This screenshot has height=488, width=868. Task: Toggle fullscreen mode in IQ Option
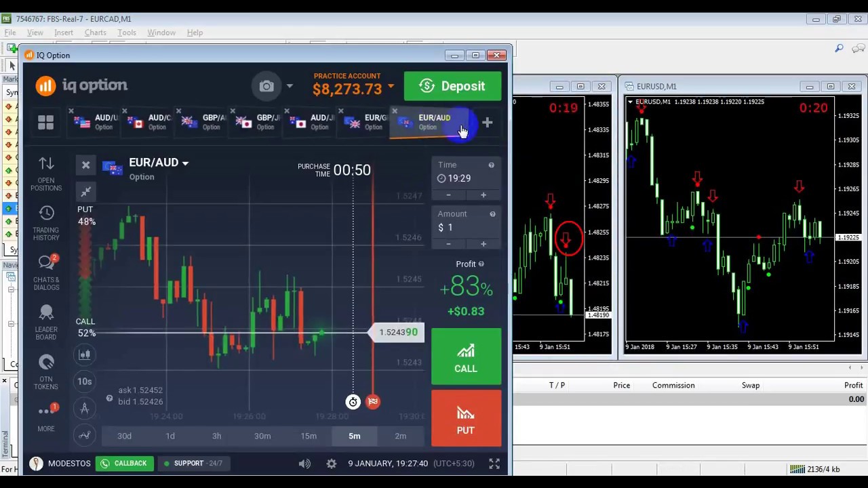point(494,464)
